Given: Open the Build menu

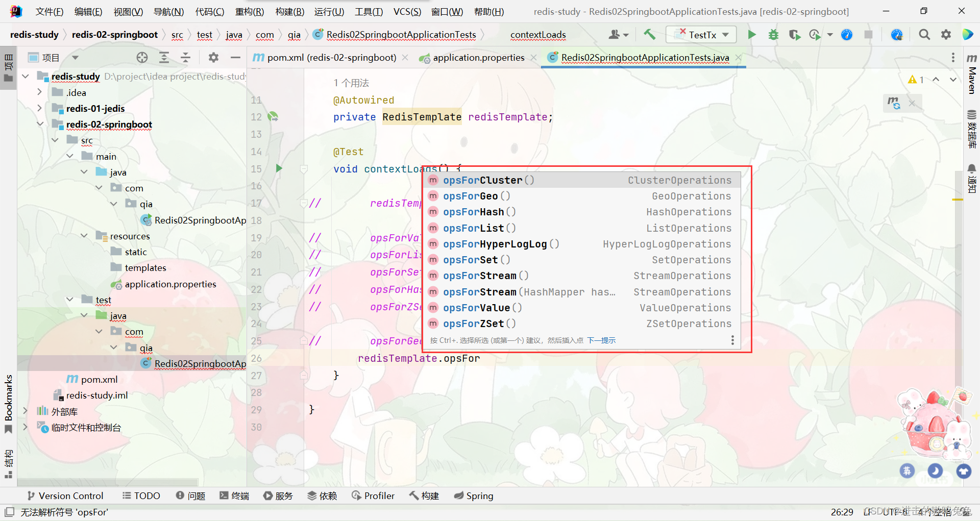Looking at the screenshot, I should (x=289, y=11).
